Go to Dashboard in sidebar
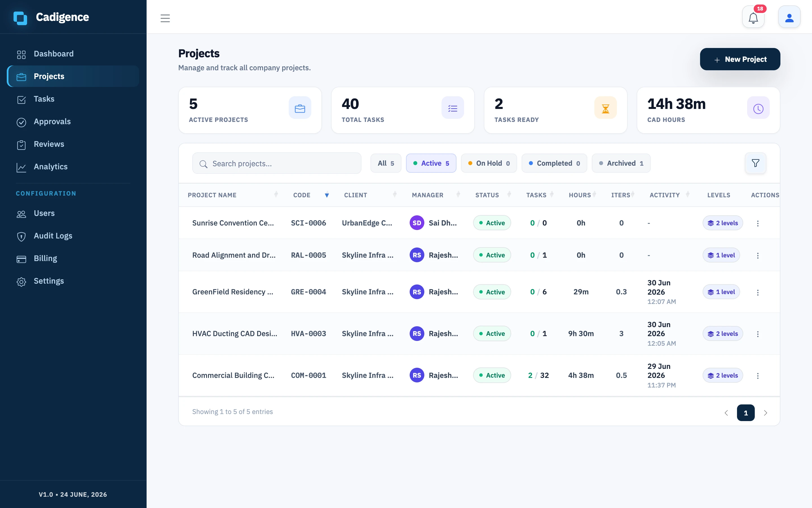812x508 pixels. (x=73, y=54)
